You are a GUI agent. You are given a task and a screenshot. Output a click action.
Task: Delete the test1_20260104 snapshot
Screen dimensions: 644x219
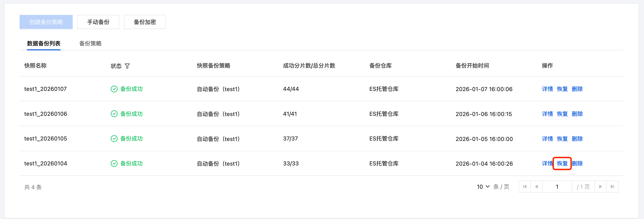pyautogui.click(x=578, y=164)
